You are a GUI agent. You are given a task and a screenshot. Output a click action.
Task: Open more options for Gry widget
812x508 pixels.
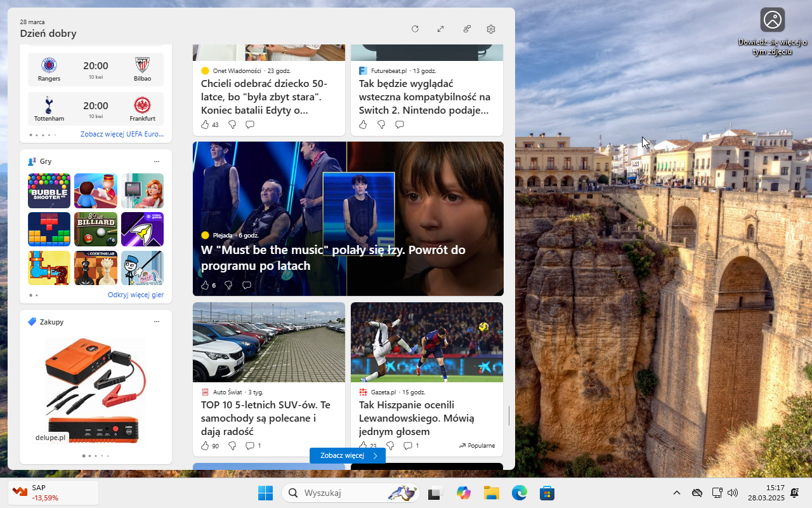click(x=157, y=161)
